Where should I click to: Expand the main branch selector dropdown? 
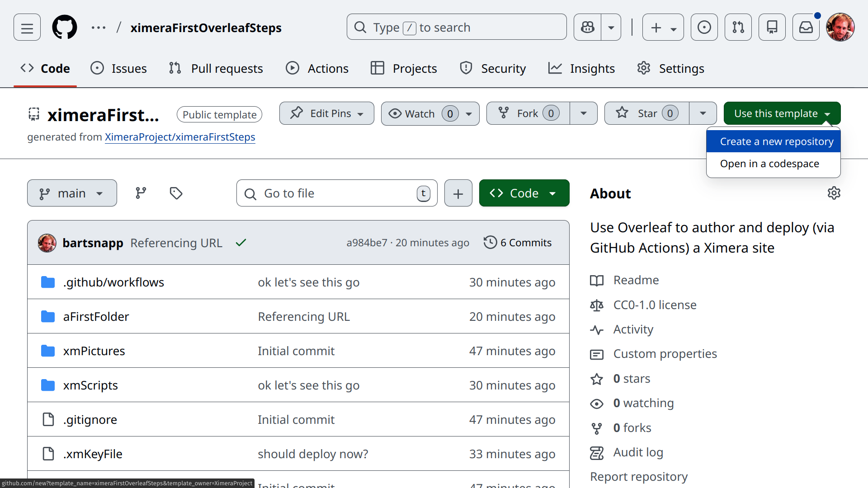click(x=72, y=193)
